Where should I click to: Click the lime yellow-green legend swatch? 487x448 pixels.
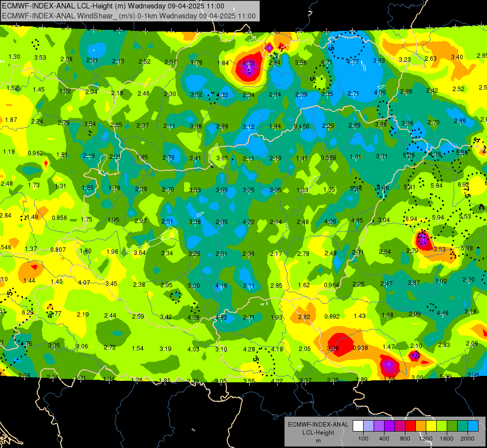[442, 426]
